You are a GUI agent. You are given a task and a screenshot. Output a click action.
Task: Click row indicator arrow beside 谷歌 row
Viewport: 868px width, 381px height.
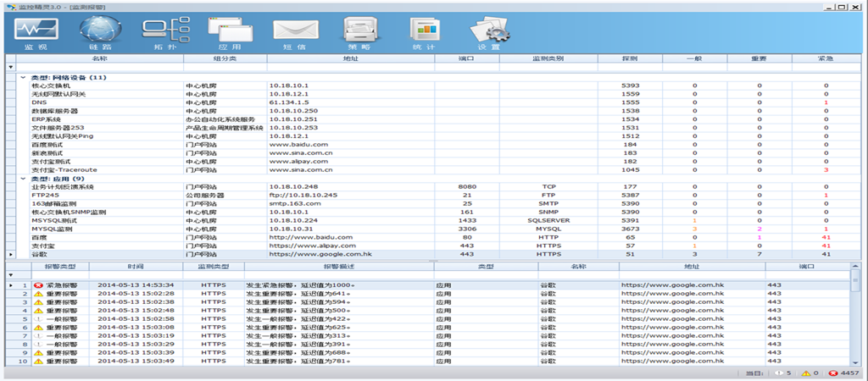point(10,254)
